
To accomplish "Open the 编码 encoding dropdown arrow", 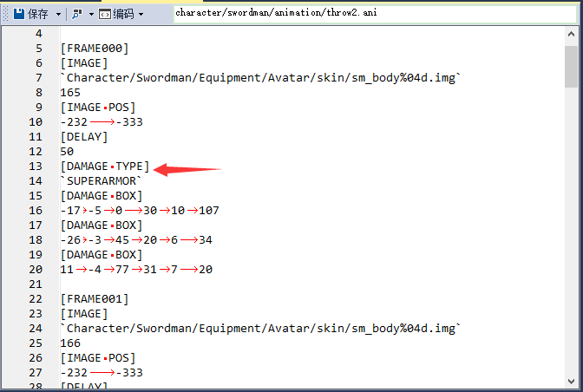I will point(141,14).
